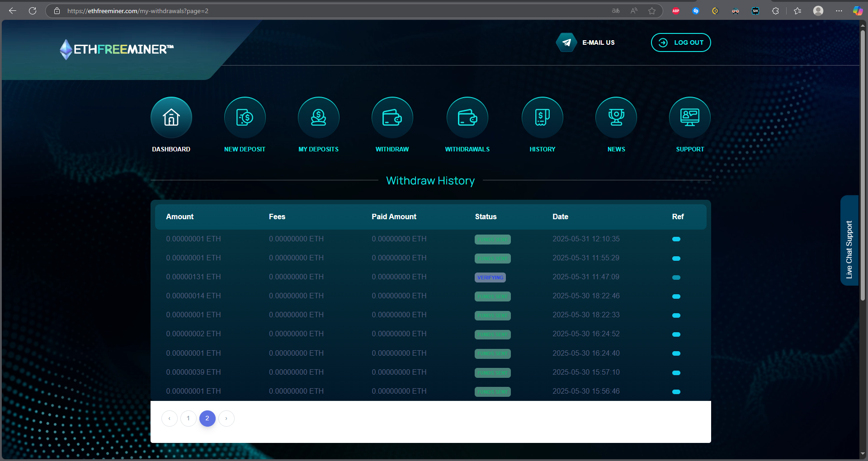Image resolution: width=868 pixels, height=461 pixels.
Task: Click the 0.00000039 ETH amount
Action: 193,372
